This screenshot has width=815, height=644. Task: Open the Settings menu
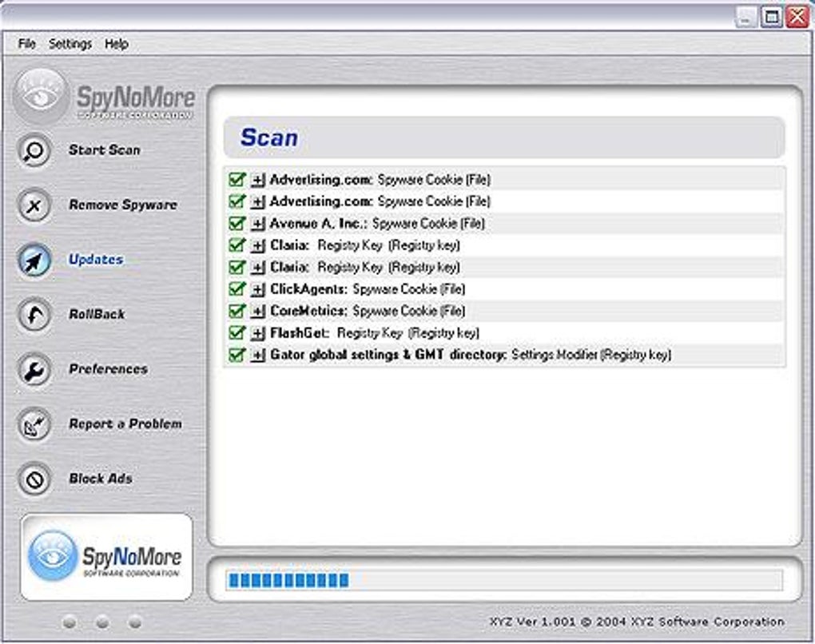coord(70,44)
